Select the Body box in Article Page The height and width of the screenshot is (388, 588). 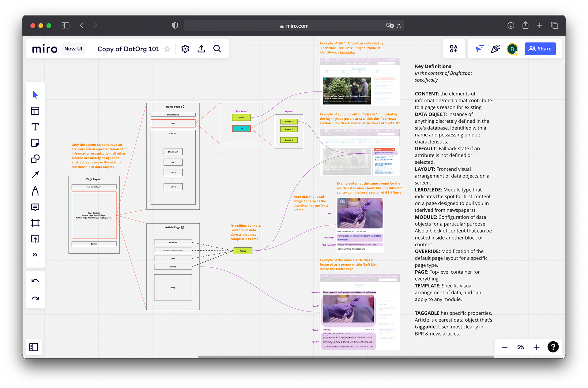coord(173,288)
